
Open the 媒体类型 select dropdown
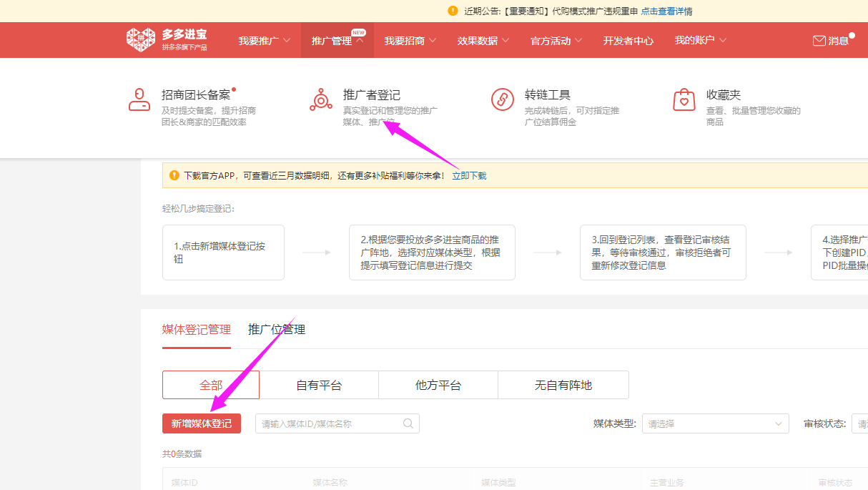click(716, 423)
